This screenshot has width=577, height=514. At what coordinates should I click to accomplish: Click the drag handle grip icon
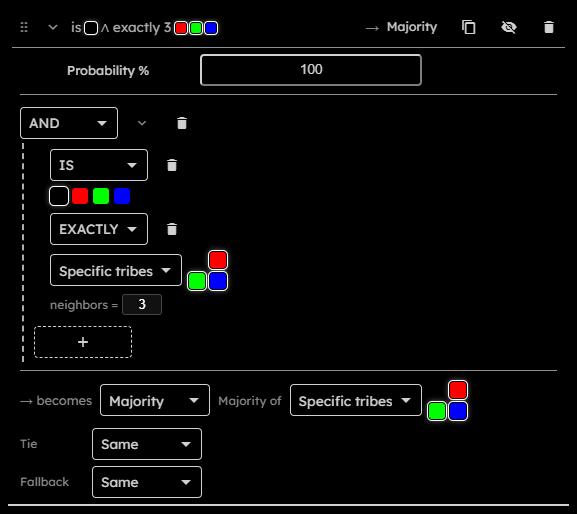(x=24, y=27)
